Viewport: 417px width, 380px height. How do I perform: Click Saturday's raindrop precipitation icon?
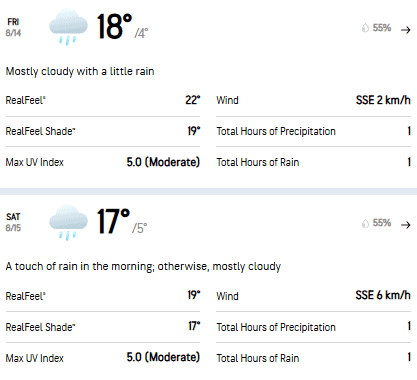tap(365, 223)
